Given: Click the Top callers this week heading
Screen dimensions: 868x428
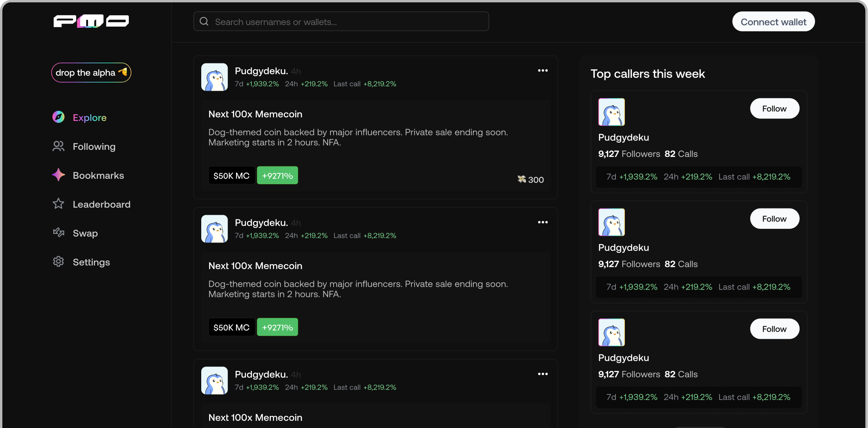Looking at the screenshot, I should click(x=648, y=74).
